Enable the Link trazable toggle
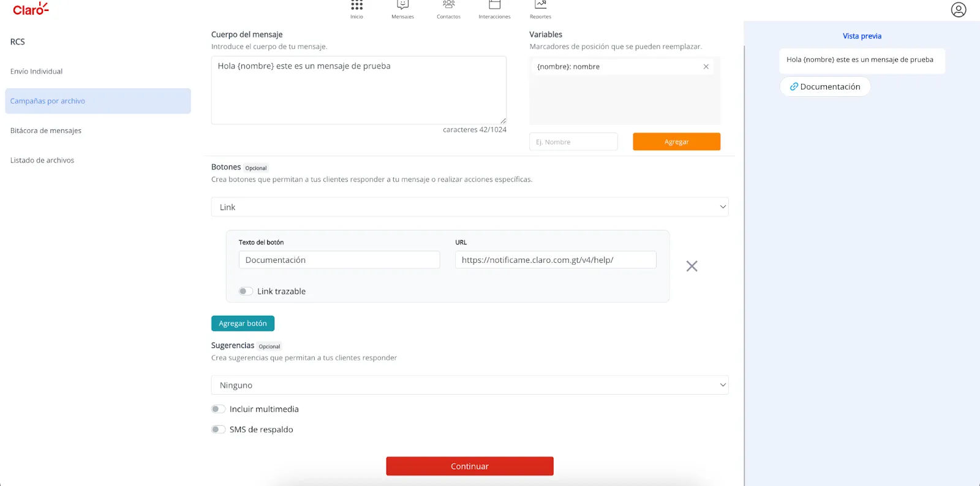The width and height of the screenshot is (980, 486). [246, 291]
